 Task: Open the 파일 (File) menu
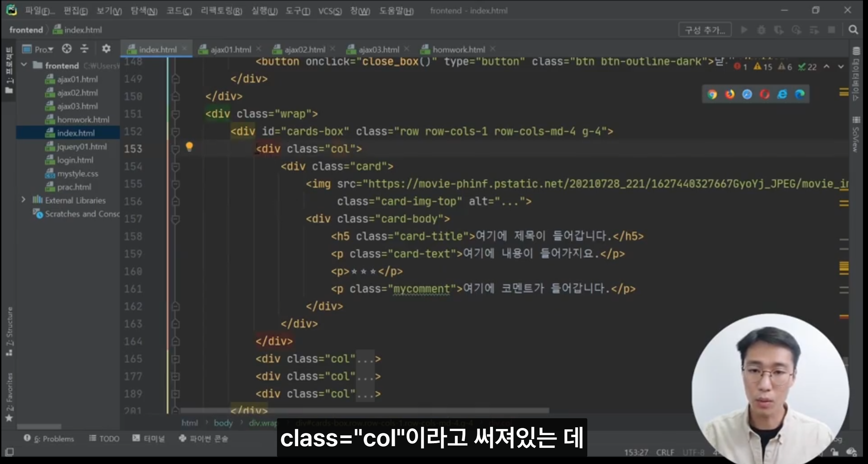pyautogui.click(x=39, y=11)
